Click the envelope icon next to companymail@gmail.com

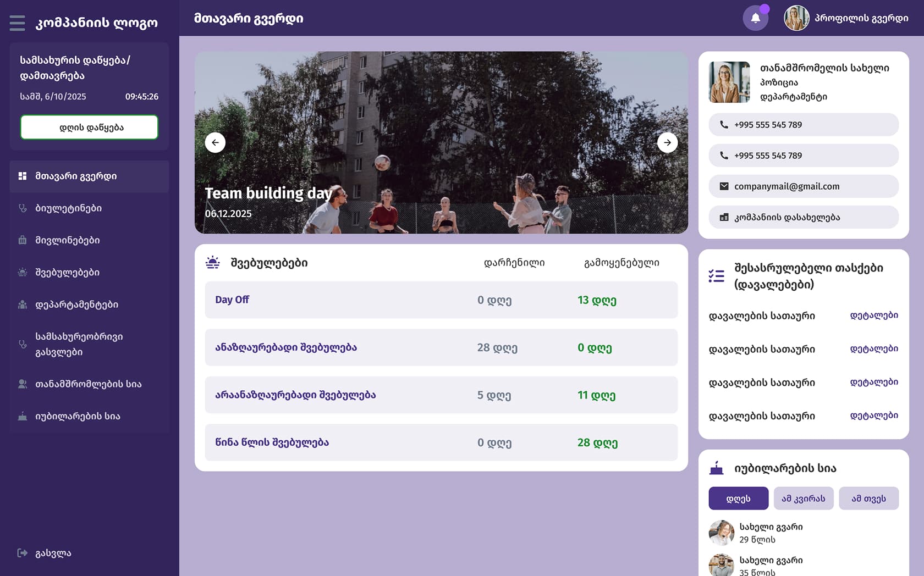point(724,186)
